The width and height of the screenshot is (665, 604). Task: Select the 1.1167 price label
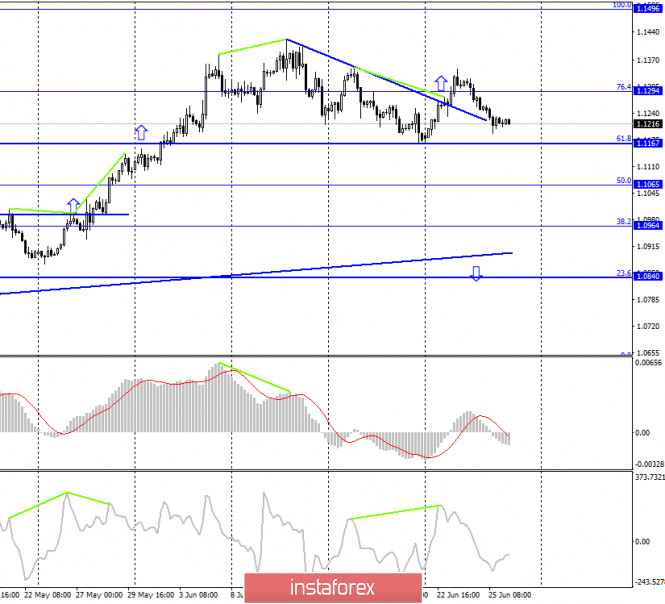click(x=649, y=143)
